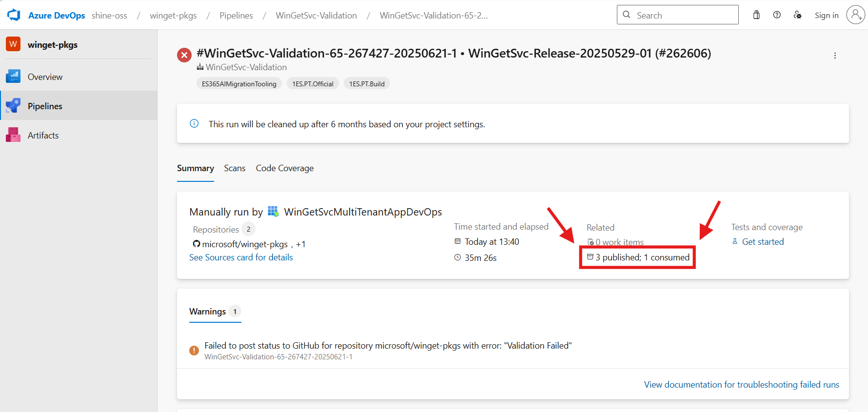
Task: Open the Azure DevOps home link
Action: 57,16
